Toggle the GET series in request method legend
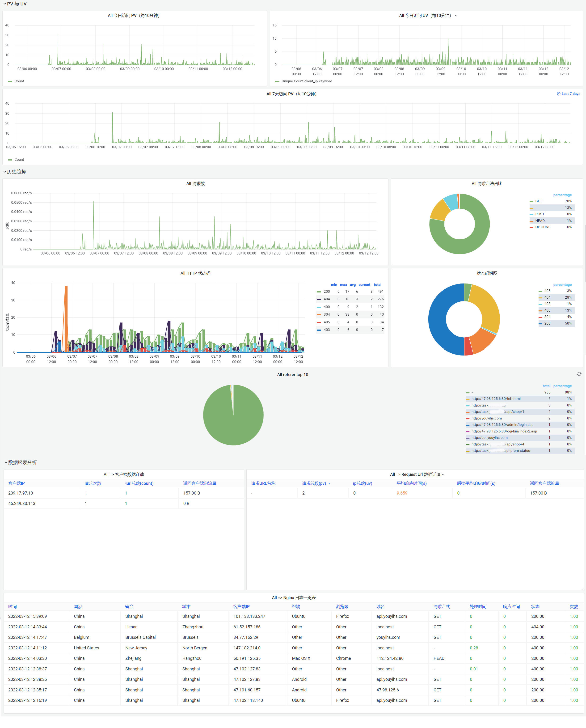The height and width of the screenshot is (728, 586). tap(538, 201)
